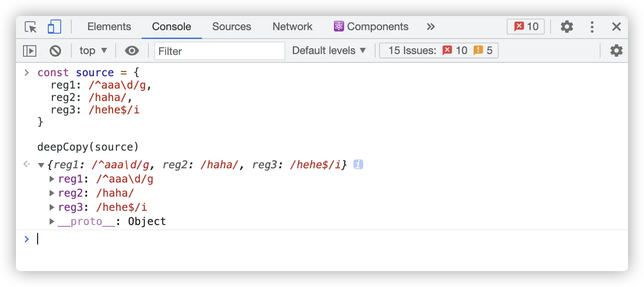Click the red error count badge
The image size is (644, 287).
click(x=526, y=27)
